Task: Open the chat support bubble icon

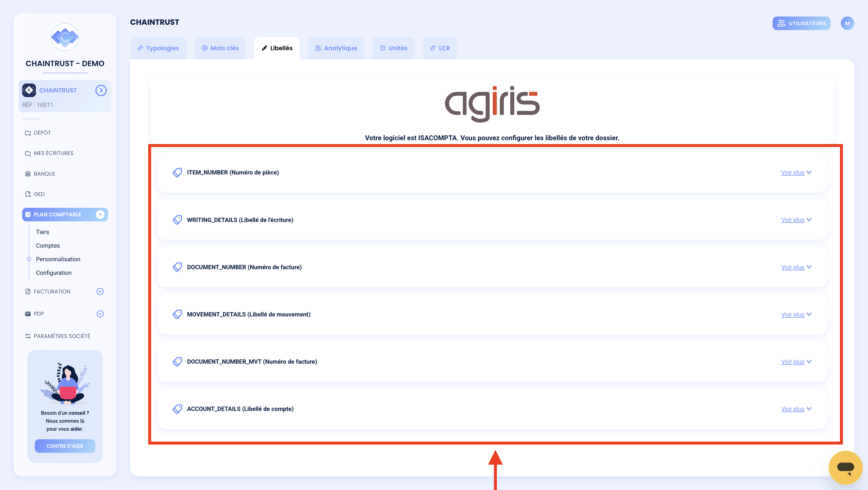Action: pyautogui.click(x=845, y=468)
